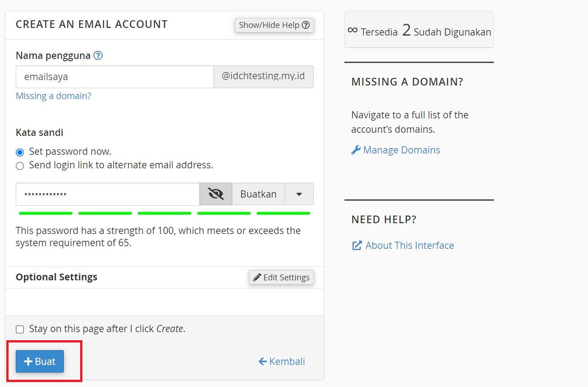Enable Stay on this page after Create
The height and width of the screenshot is (387, 588).
pos(20,329)
